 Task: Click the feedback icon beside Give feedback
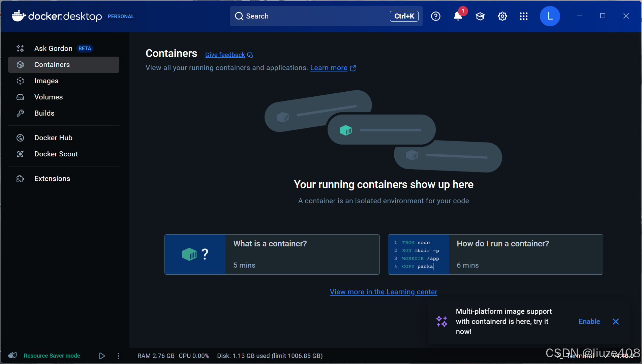pos(250,55)
